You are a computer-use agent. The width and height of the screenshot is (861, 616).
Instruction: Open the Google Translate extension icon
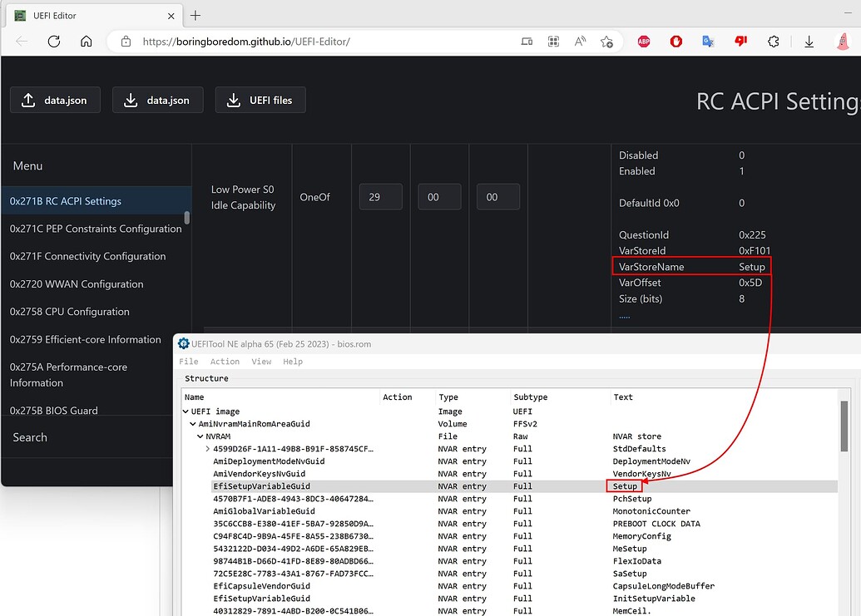tap(708, 42)
